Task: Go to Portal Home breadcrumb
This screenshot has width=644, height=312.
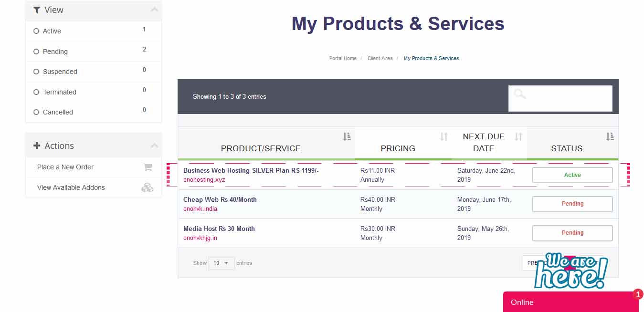Action: pos(343,58)
